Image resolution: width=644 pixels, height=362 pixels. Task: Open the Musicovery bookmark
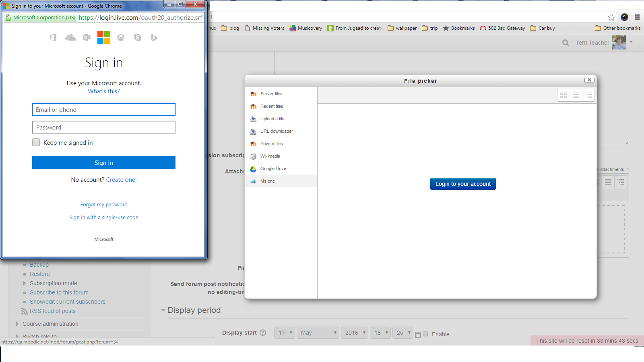pyautogui.click(x=306, y=28)
